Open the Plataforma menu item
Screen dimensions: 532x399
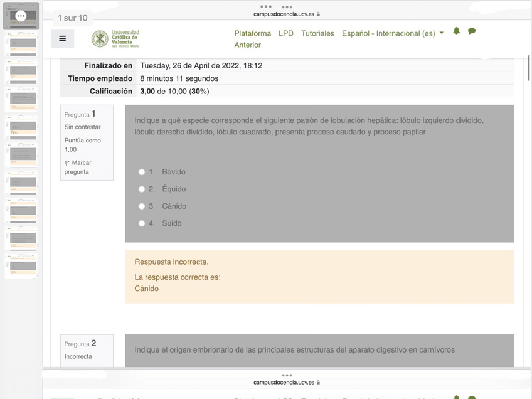(253, 33)
